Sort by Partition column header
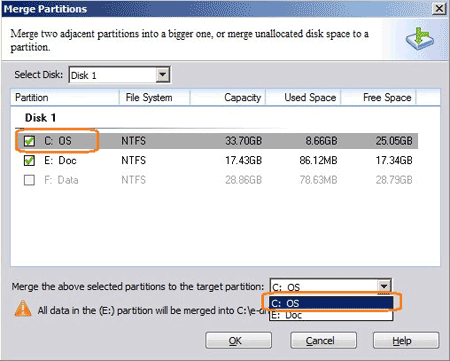 65,97
